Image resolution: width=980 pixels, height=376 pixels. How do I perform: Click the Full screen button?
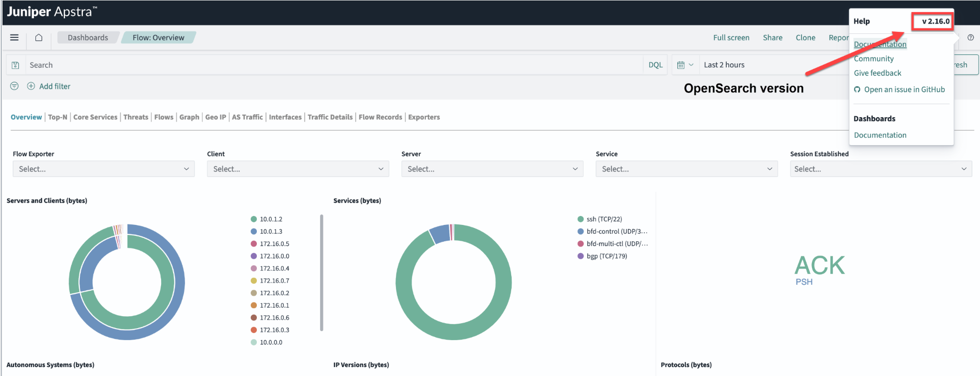pyautogui.click(x=731, y=38)
